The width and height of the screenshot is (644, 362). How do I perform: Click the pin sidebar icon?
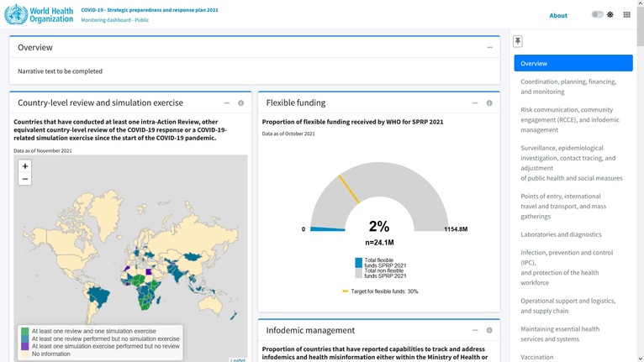[x=518, y=41]
